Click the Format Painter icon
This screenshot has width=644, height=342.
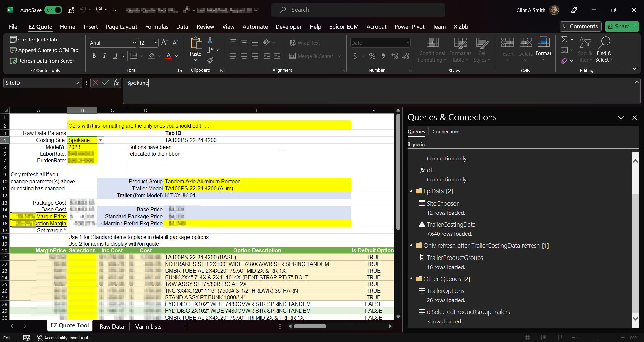210,61
